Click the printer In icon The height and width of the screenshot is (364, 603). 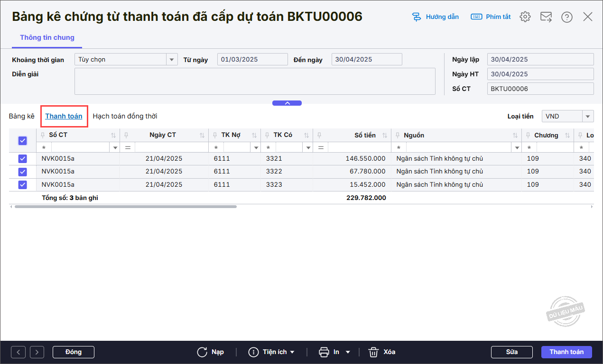[324, 352]
